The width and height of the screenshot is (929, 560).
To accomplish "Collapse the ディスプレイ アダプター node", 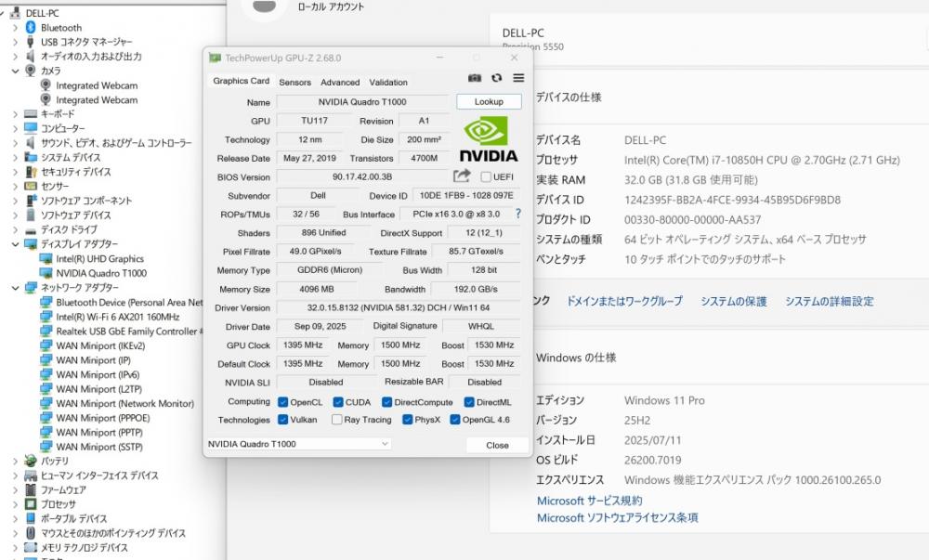I will point(16,244).
